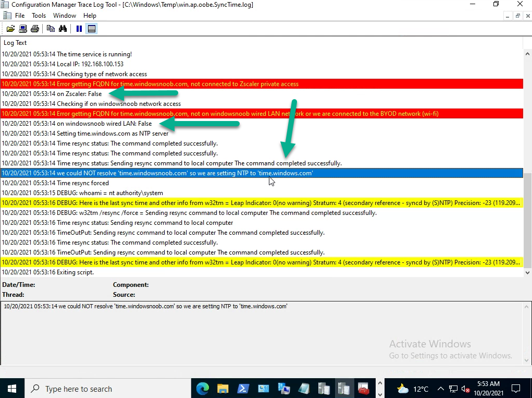Click the Source label in the info pane

[x=124, y=295]
